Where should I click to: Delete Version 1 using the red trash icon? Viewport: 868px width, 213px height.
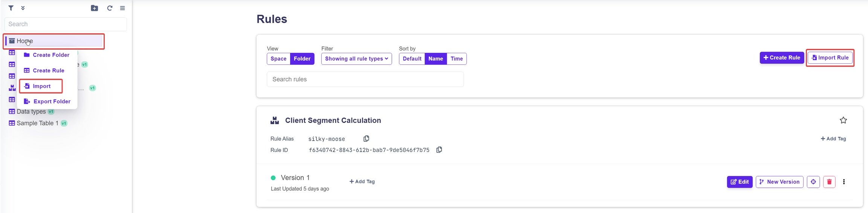pos(829,182)
